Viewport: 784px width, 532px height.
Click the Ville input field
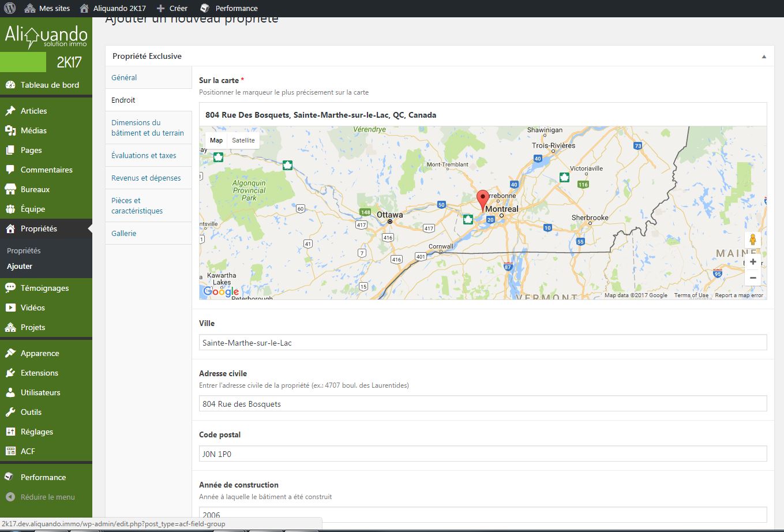(483, 342)
